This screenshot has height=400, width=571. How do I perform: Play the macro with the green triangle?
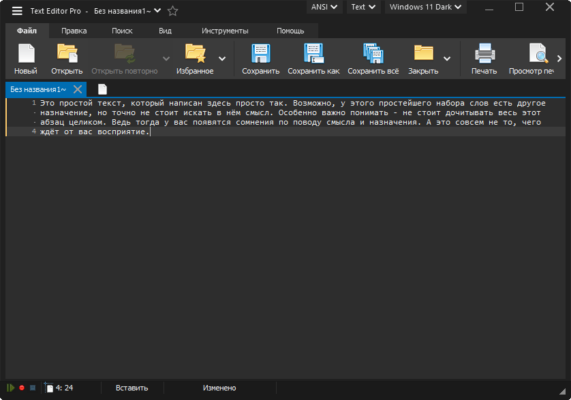coord(11,388)
